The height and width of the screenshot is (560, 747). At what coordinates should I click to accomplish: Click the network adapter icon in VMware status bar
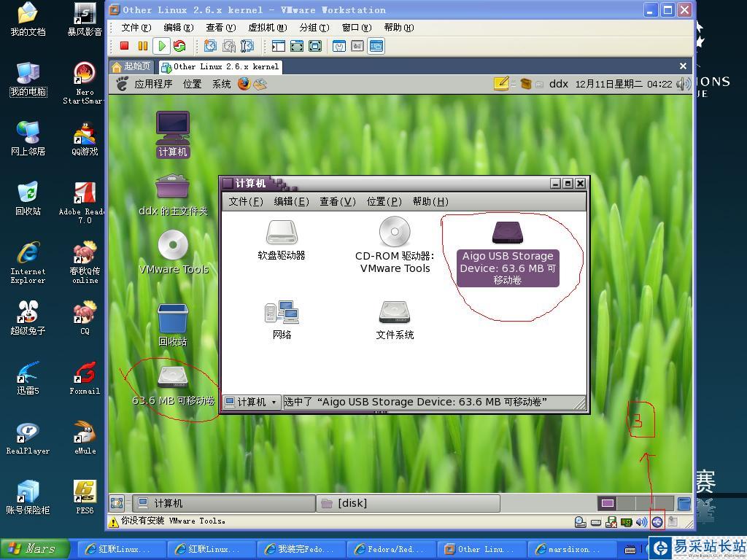[x=627, y=522]
